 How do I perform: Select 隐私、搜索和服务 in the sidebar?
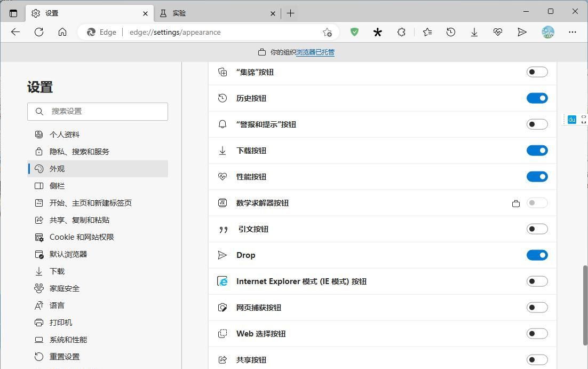80,152
